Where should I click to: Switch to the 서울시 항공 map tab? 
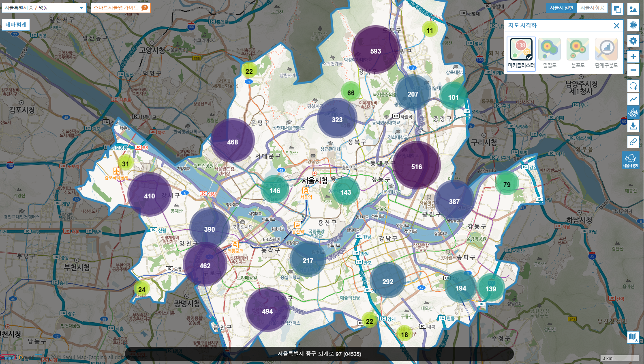tap(592, 8)
